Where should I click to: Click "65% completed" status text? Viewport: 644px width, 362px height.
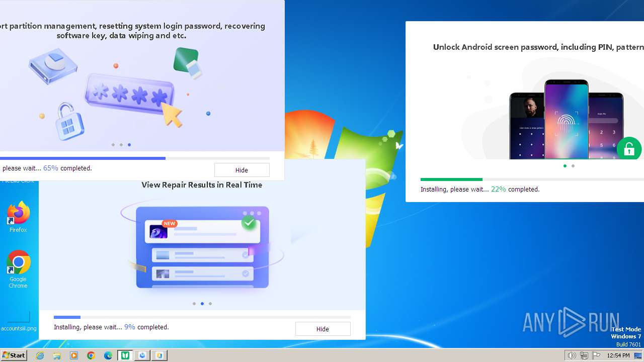tap(67, 168)
